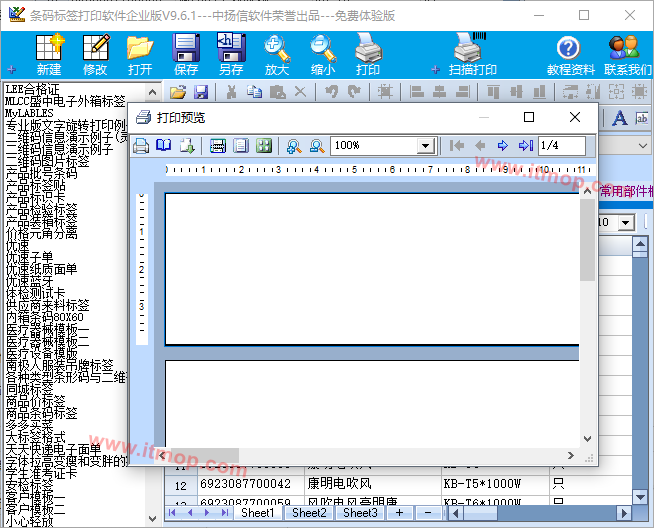
Task: Click the 联系我们 contact us icon
Action: 626,54
